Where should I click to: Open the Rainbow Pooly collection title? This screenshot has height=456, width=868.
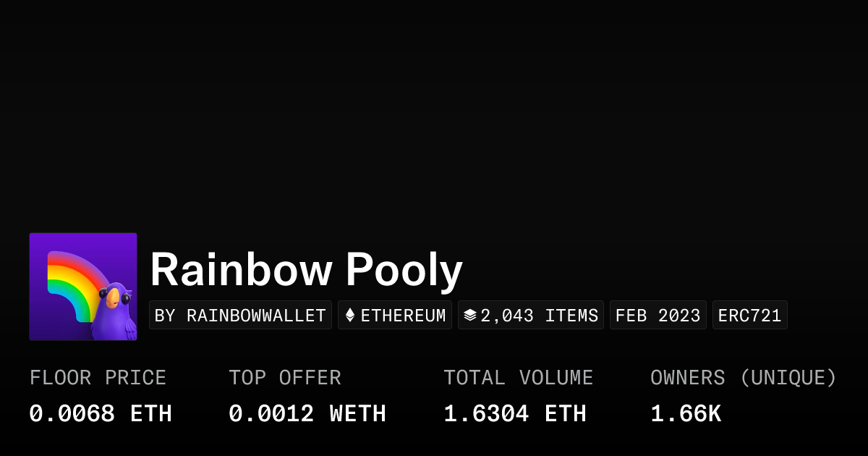(306, 271)
